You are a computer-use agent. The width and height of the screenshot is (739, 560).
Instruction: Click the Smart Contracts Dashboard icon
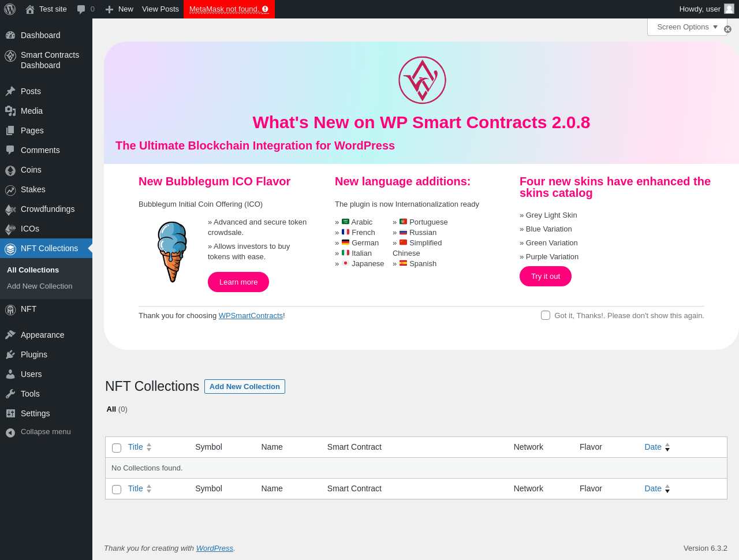(10, 56)
